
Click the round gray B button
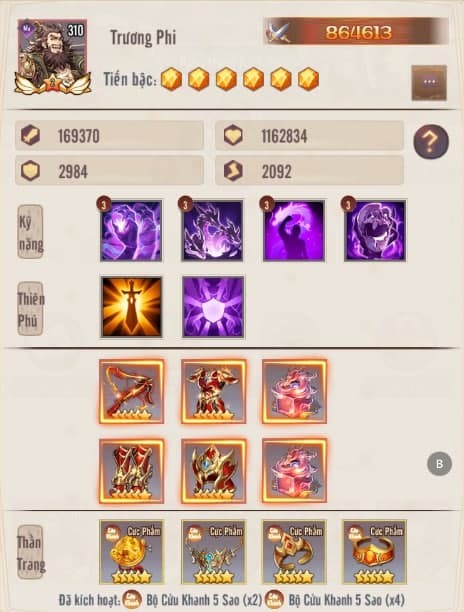[439, 464]
